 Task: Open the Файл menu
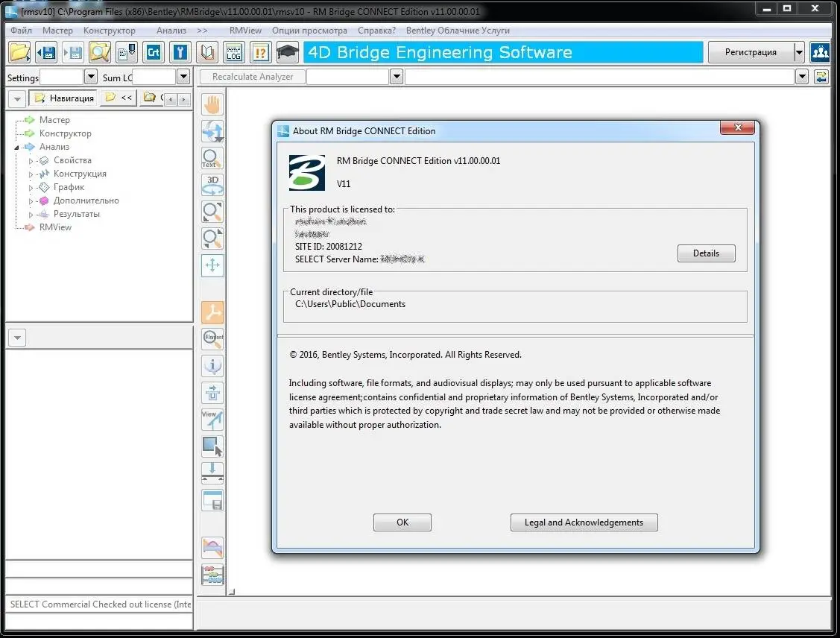pyautogui.click(x=22, y=31)
